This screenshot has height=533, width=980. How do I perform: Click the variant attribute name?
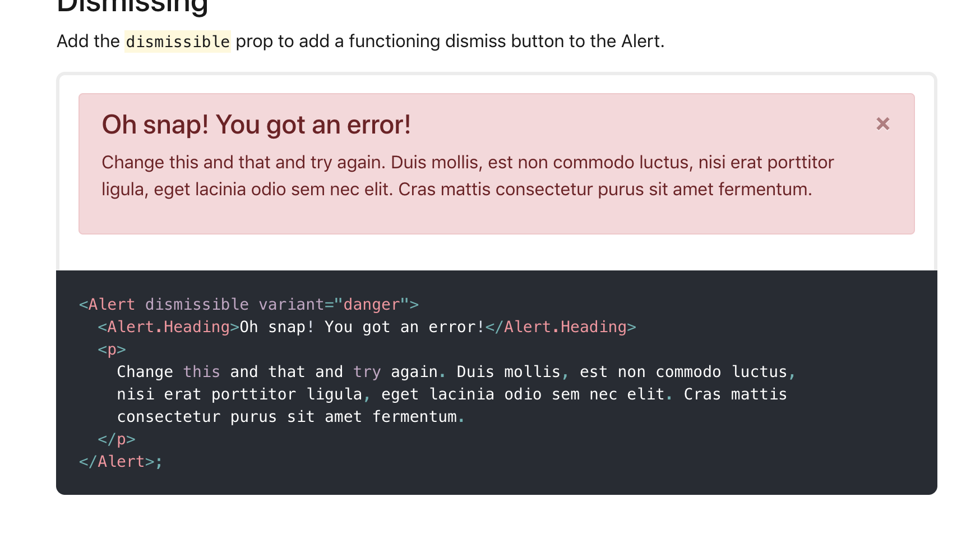(290, 304)
